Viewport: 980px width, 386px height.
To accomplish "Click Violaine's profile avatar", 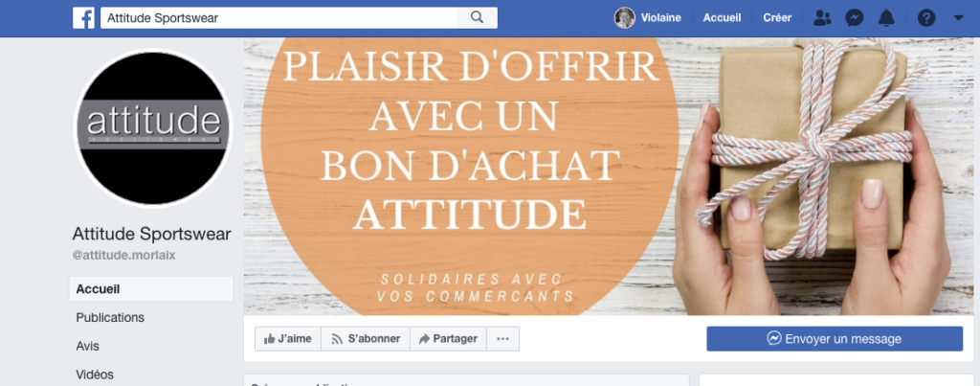I will [x=624, y=18].
